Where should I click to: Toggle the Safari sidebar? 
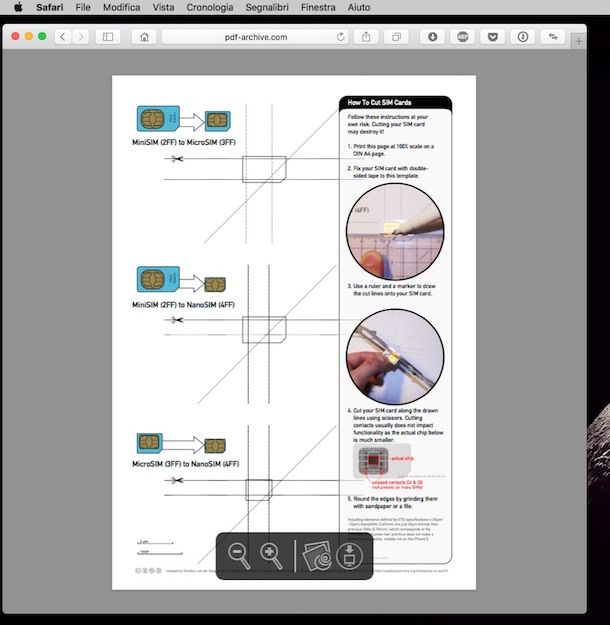(108, 37)
